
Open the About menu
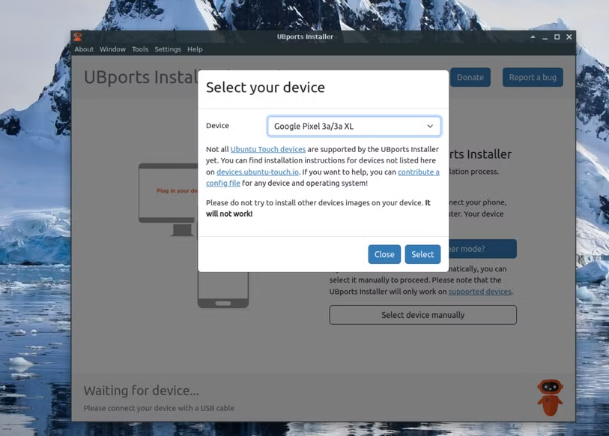pyautogui.click(x=84, y=49)
